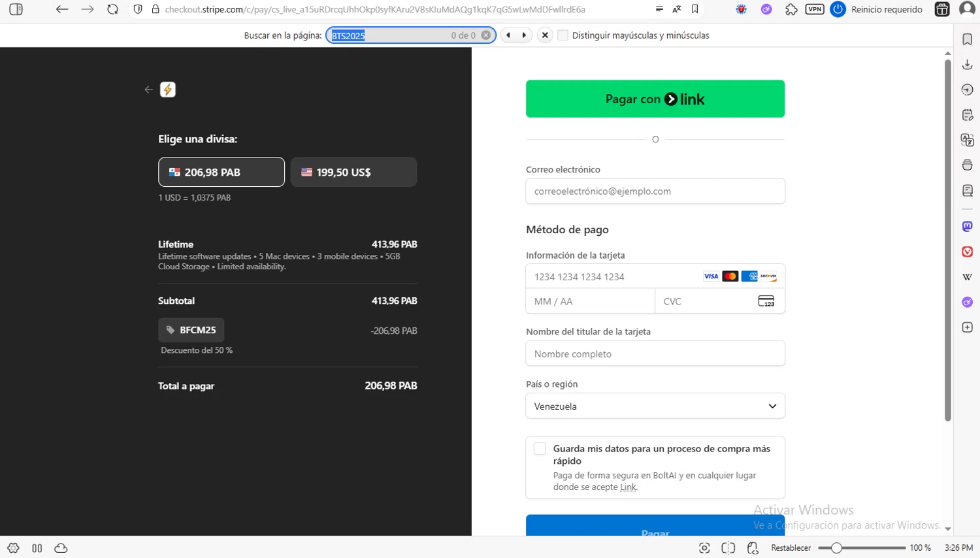Open settings gear in status bar
Image resolution: width=980 pixels, height=558 pixels.
click(13, 548)
